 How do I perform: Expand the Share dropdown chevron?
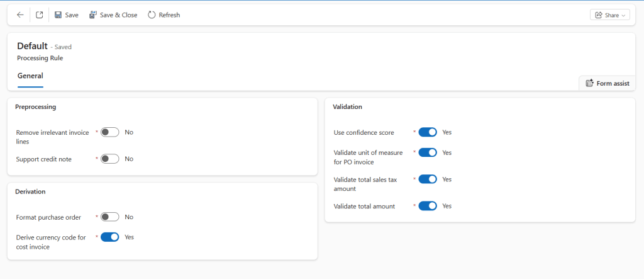pyautogui.click(x=624, y=15)
